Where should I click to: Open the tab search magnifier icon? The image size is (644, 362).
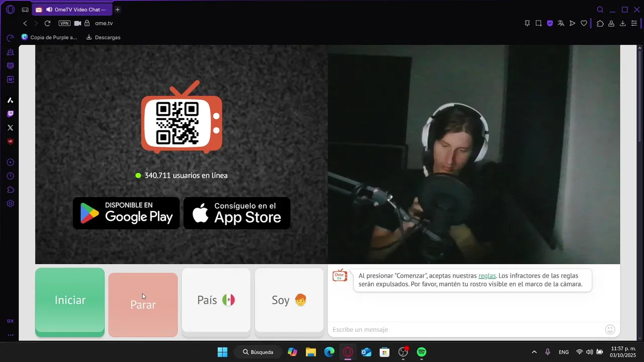(x=600, y=10)
